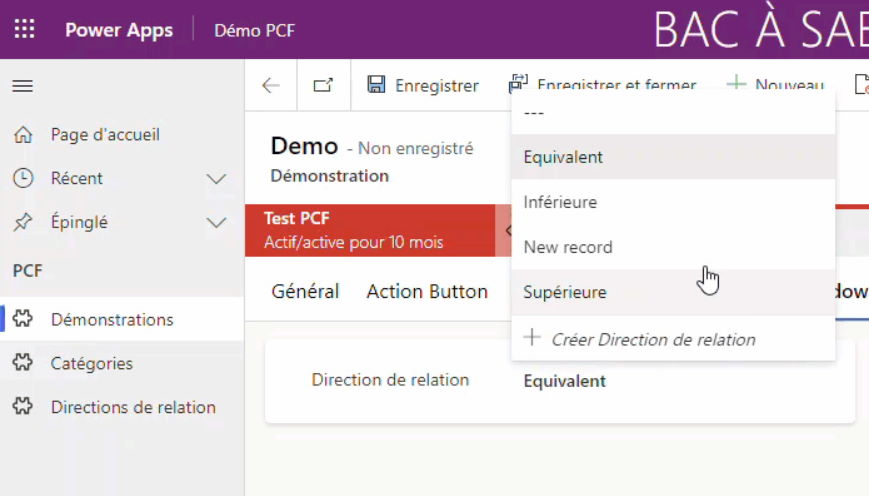Click the Page d'accueil home icon
Screen dimensions: 869x496
pyautogui.click(x=23, y=134)
